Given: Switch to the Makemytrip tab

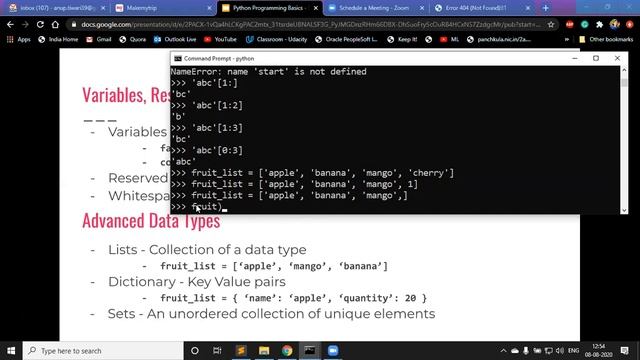Looking at the screenshot, I should pos(163,8).
